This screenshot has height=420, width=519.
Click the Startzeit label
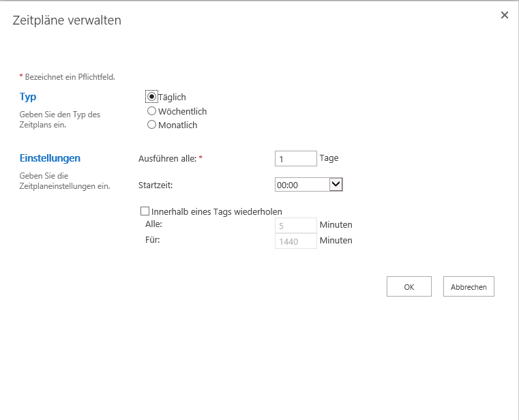coord(155,185)
